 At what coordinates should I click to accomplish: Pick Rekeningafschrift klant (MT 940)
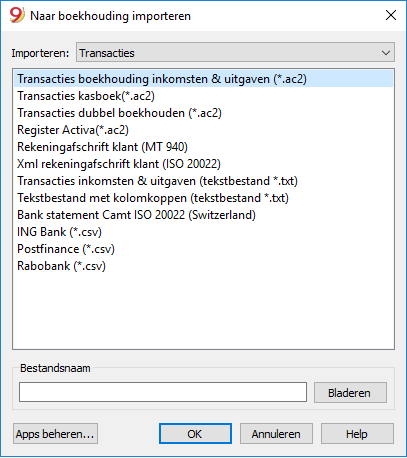coord(203,147)
